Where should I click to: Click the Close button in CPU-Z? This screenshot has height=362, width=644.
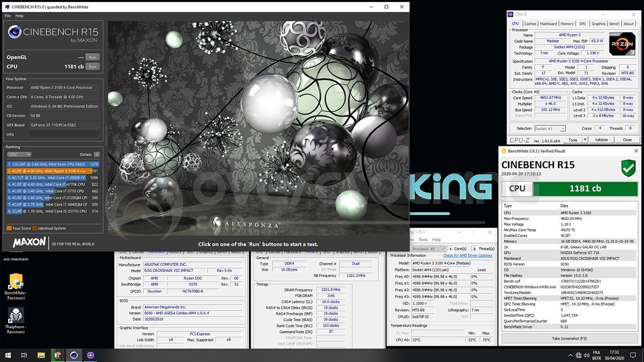point(627,139)
